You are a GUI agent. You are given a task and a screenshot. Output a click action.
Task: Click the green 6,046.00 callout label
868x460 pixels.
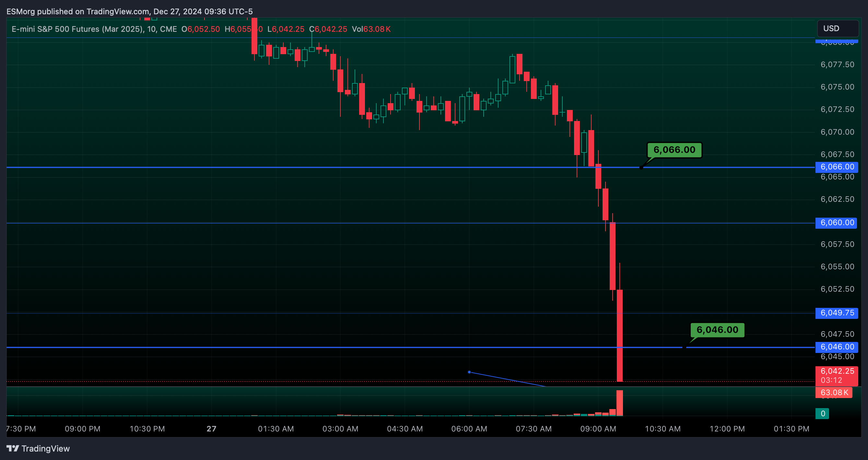717,330
